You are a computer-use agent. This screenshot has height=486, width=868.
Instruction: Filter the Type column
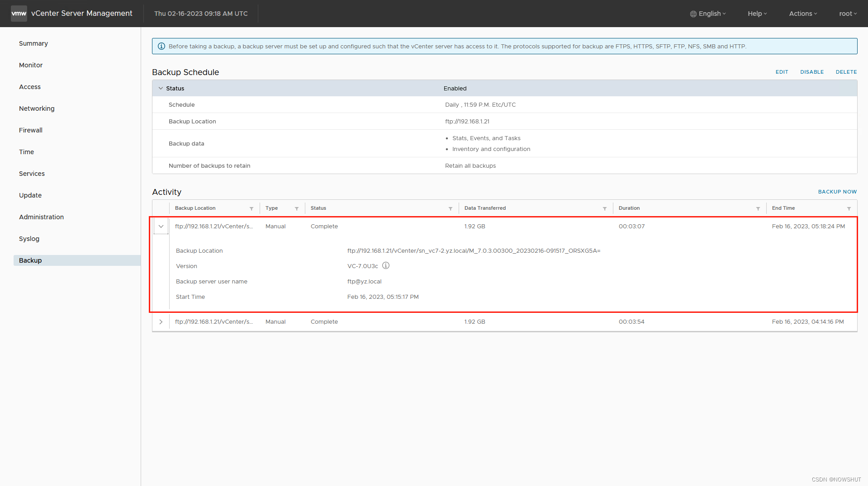point(297,208)
